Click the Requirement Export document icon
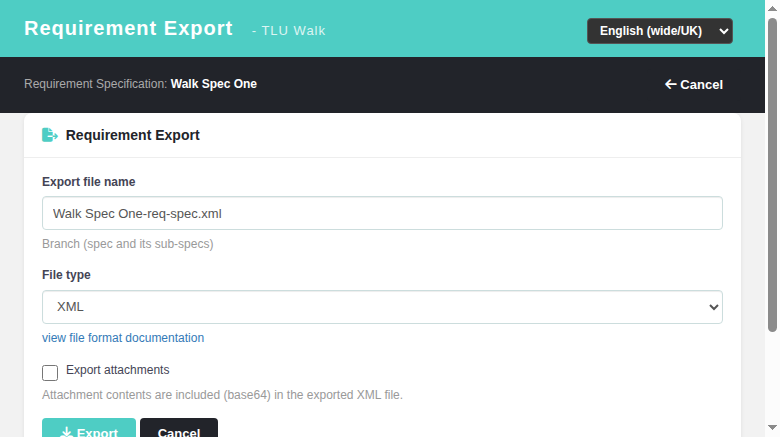Image resolution: width=780 pixels, height=437 pixels. pyautogui.click(x=50, y=135)
